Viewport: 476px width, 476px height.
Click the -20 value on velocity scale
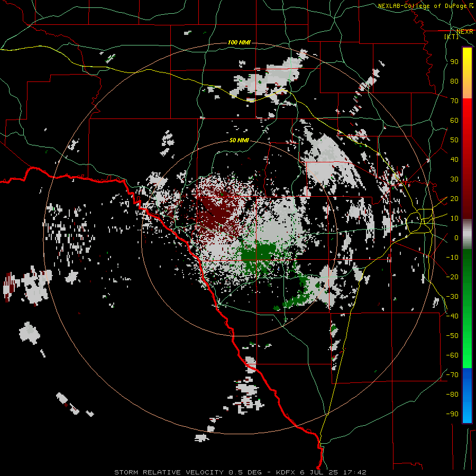452,277
